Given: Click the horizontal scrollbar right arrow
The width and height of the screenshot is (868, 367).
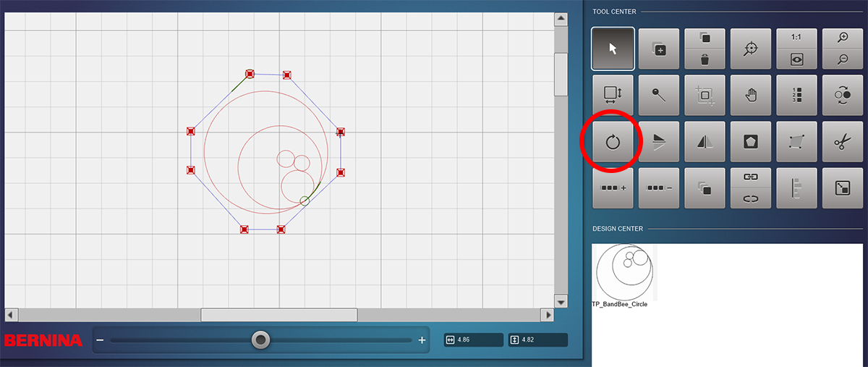Looking at the screenshot, I should 549,315.
